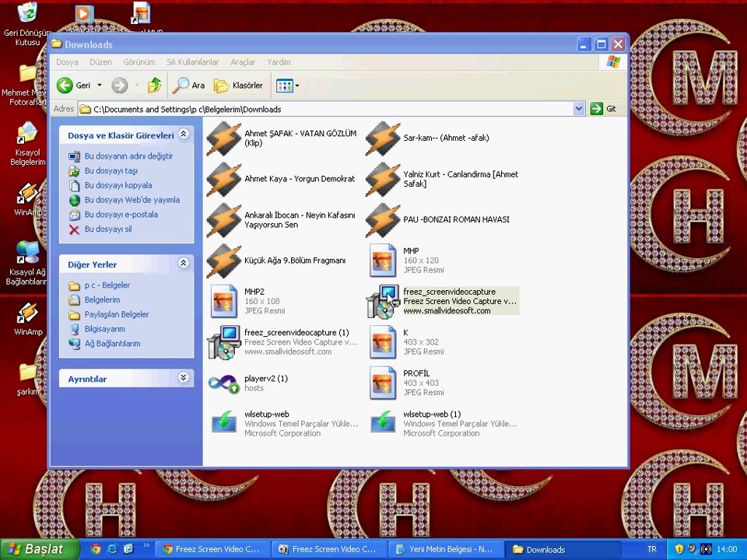Open Paylaşılan Belgeler link
The image size is (747, 560).
(x=117, y=314)
